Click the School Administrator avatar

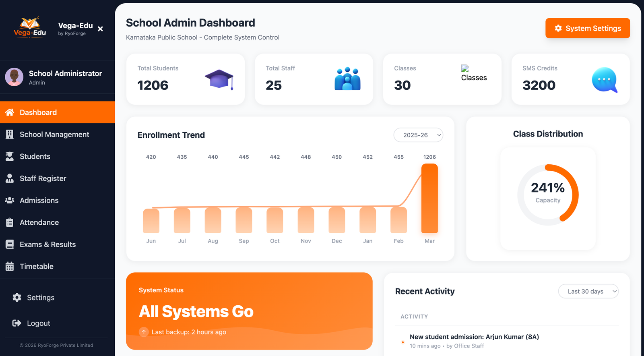click(x=14, y=77)
